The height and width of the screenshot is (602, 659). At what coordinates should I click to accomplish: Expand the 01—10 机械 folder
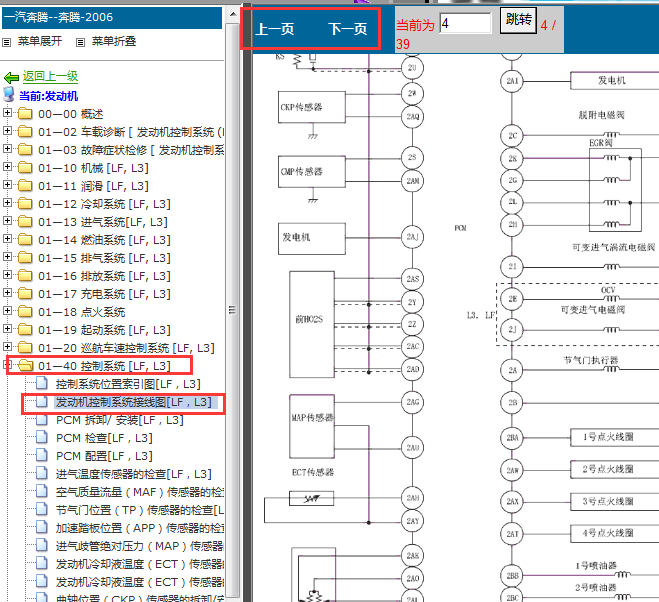point(7,167)
